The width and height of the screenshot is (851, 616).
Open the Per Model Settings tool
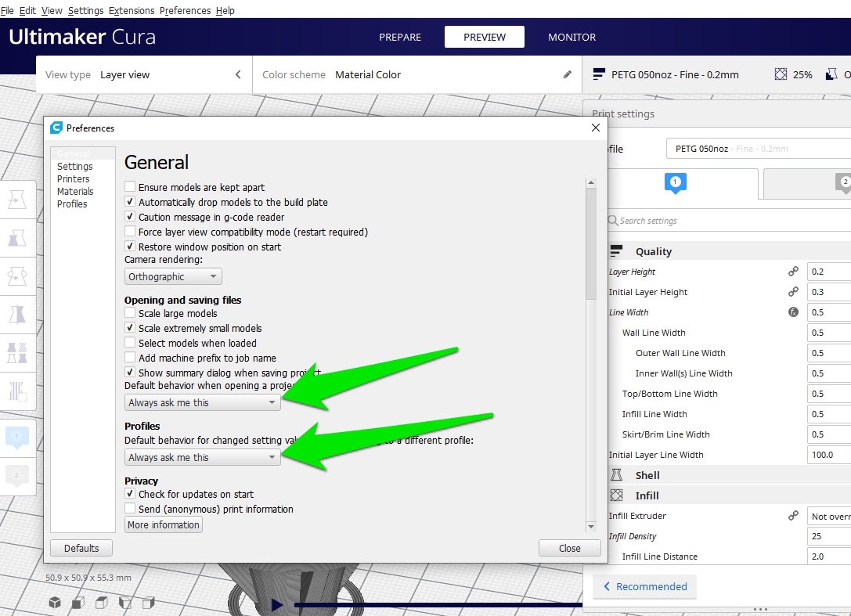click(x=17, y=353)
